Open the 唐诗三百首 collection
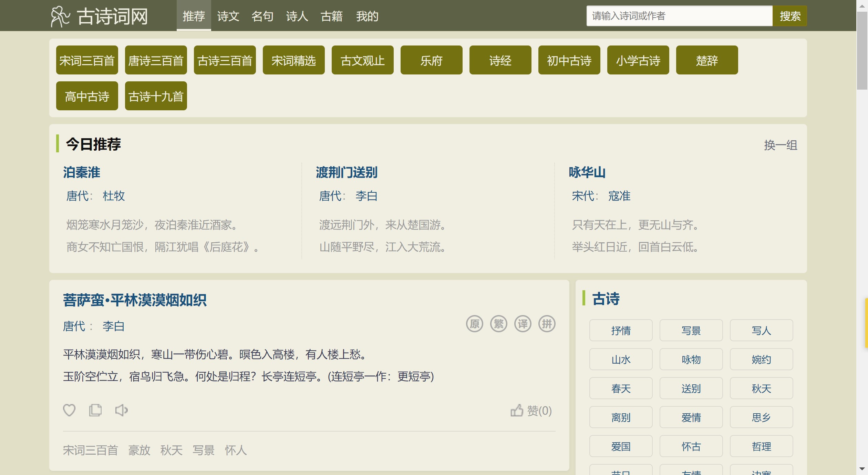The width and height of the screenshot is (868, 475). (x=156, y=60)
